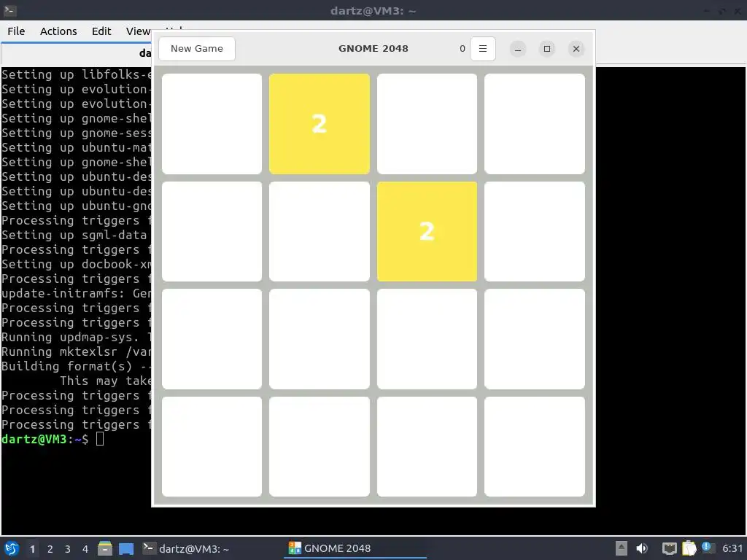Switch to workspace 2 in the pager
Viewport: 747px width, 560px height.
pos(50,549)
